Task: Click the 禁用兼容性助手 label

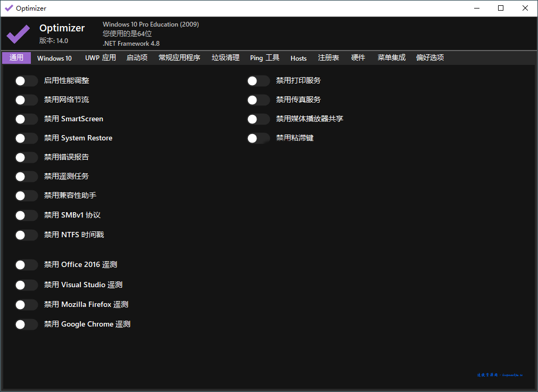Action: [x=70, y=195]
